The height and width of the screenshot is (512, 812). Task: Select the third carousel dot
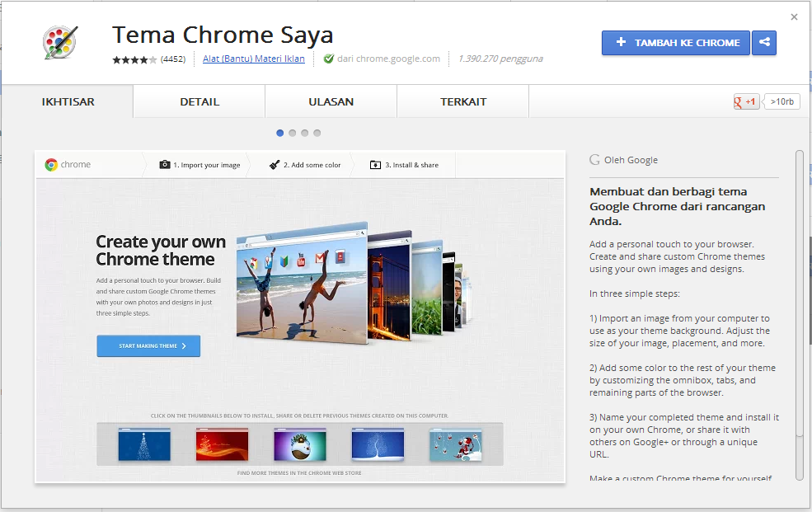click(304, 133)
